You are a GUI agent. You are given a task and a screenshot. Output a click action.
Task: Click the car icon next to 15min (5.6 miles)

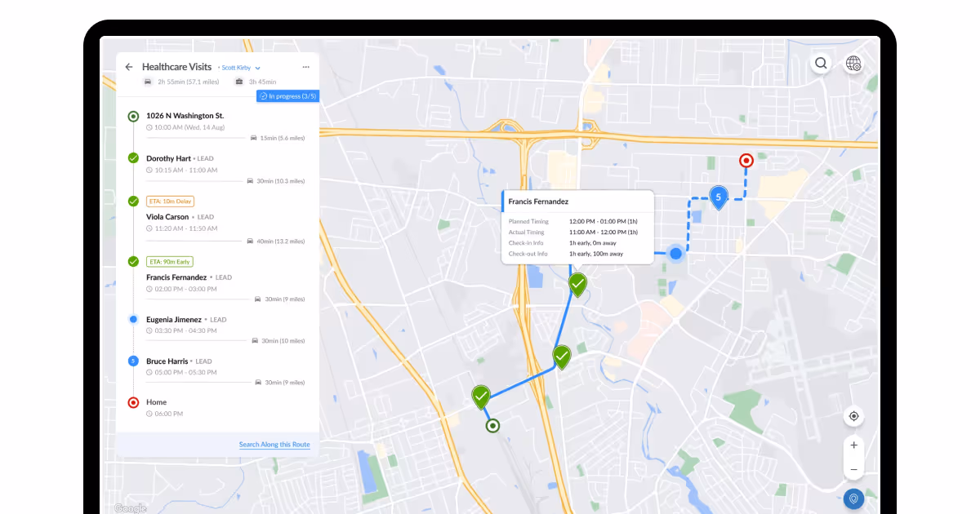(254, 138)
